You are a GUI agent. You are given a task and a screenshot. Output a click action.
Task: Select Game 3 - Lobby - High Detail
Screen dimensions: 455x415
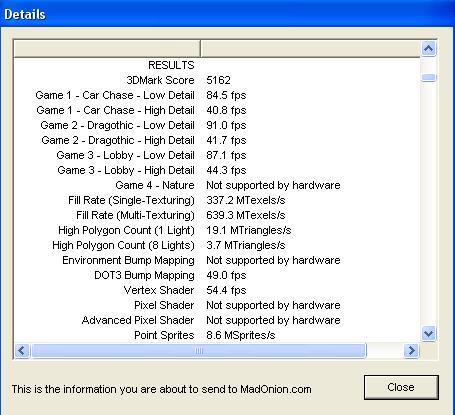(x=126, y=170)
